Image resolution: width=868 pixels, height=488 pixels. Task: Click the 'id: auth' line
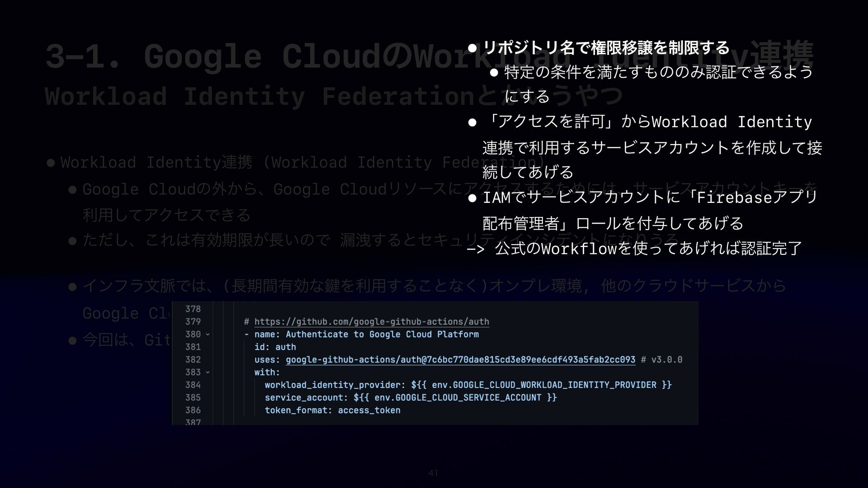point(275,347)
